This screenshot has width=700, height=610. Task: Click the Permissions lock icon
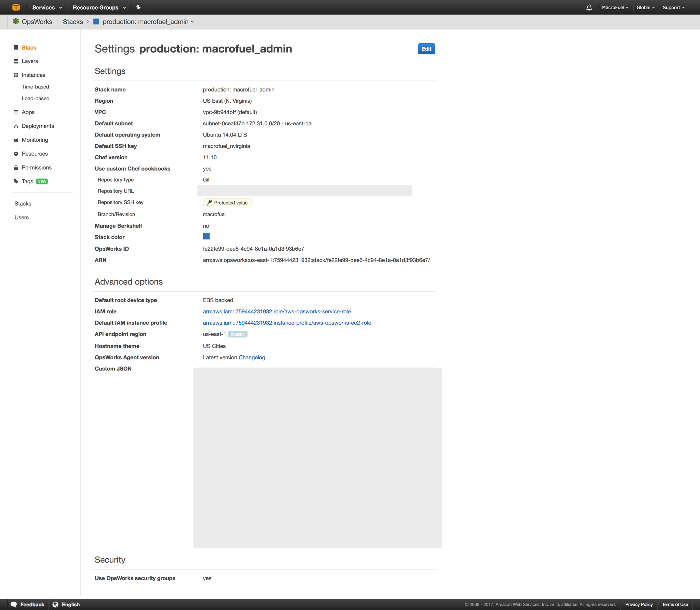point(16,168)
